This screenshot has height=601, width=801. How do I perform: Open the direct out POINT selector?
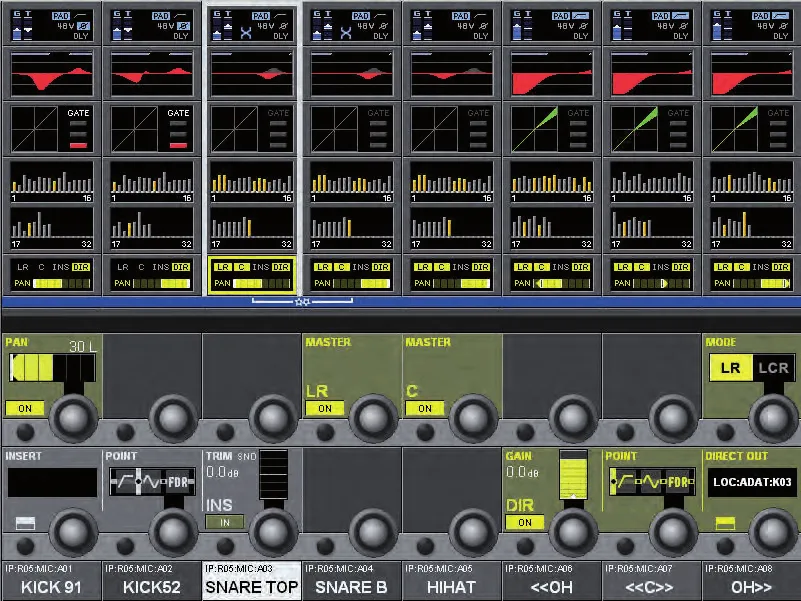click(652, 481)
